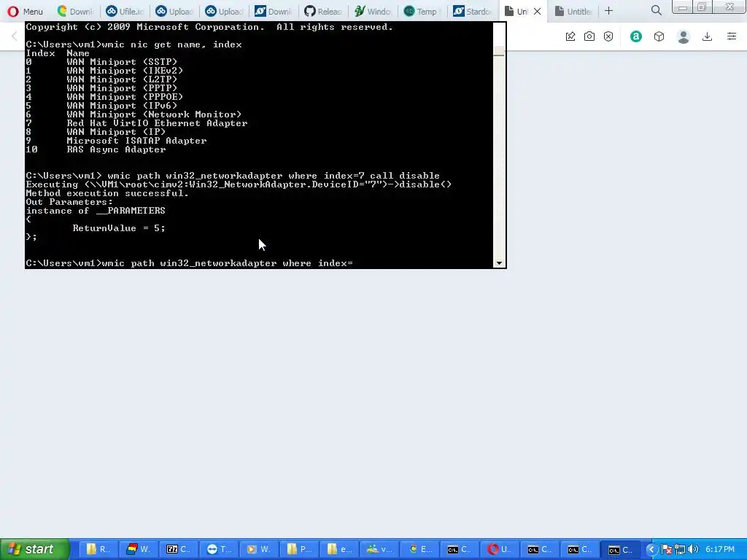Switch to the inactive Untitle tab
The image size is (747, 560).
pos(573,11)
